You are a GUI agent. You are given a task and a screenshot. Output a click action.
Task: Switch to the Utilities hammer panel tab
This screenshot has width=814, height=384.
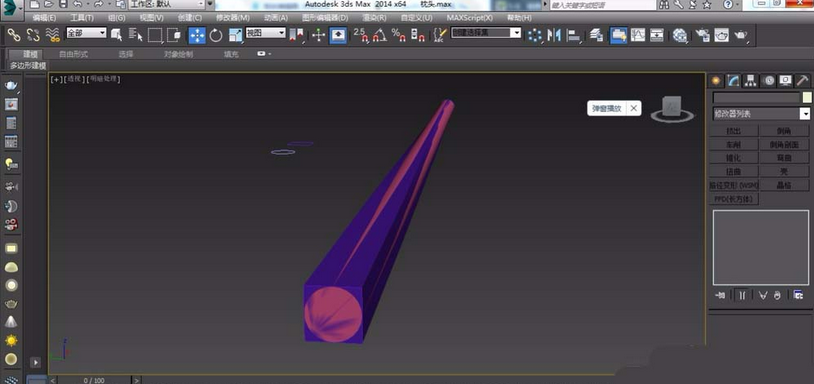click(x=803, y=80)
